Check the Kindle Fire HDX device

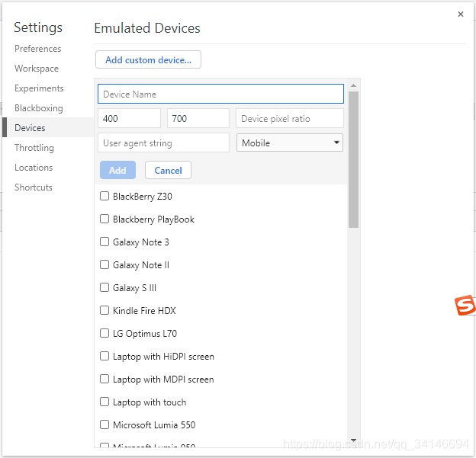coord(105,310)
